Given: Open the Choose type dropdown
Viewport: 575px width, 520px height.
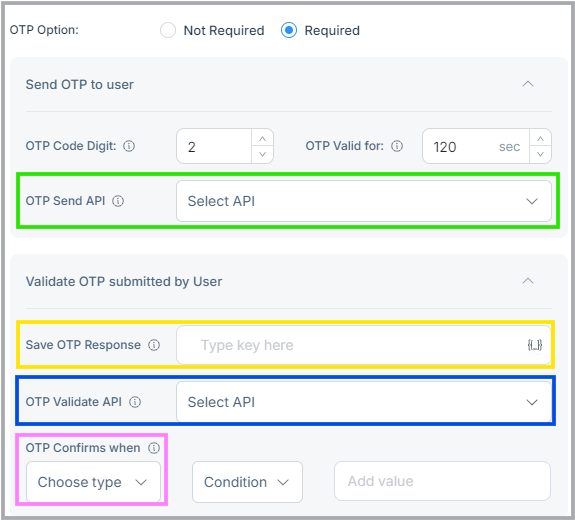Looking at the screenshot, I should [x=94, y=482].
